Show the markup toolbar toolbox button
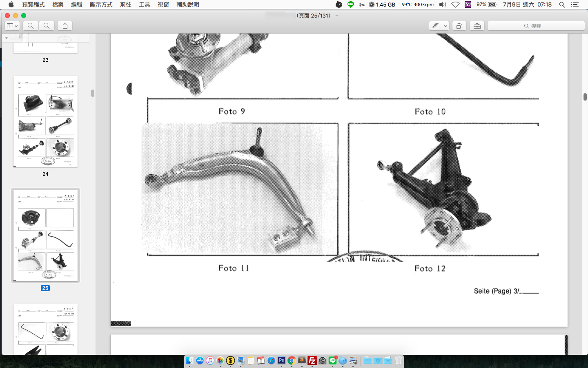 click(x=477, y=26)
